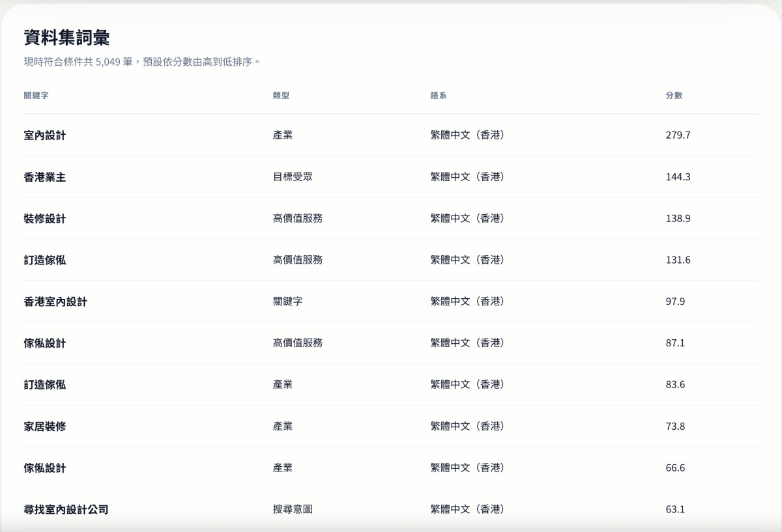Select the keyword 尋找室內設計公司
The height and width of the screenshot is (532, 782).
(x=66, y=509)
